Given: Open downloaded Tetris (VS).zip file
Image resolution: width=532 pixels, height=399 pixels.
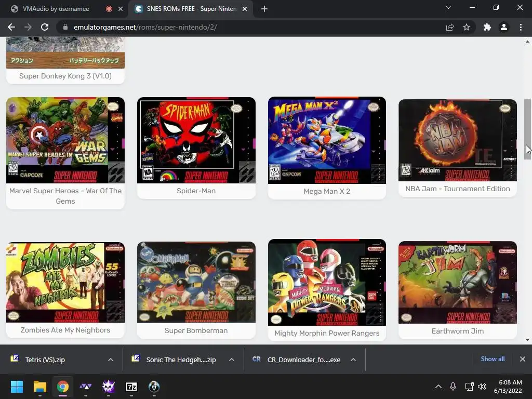Looking at the screenshot, I should point(45,360).
